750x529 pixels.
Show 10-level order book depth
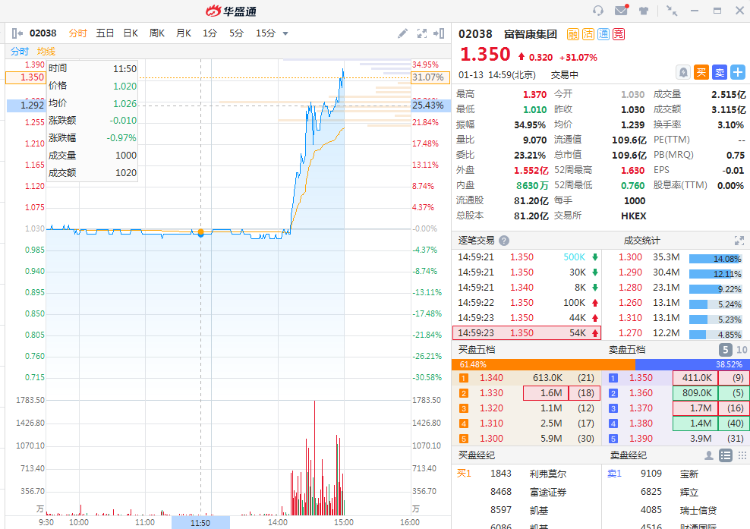point(741,350)
